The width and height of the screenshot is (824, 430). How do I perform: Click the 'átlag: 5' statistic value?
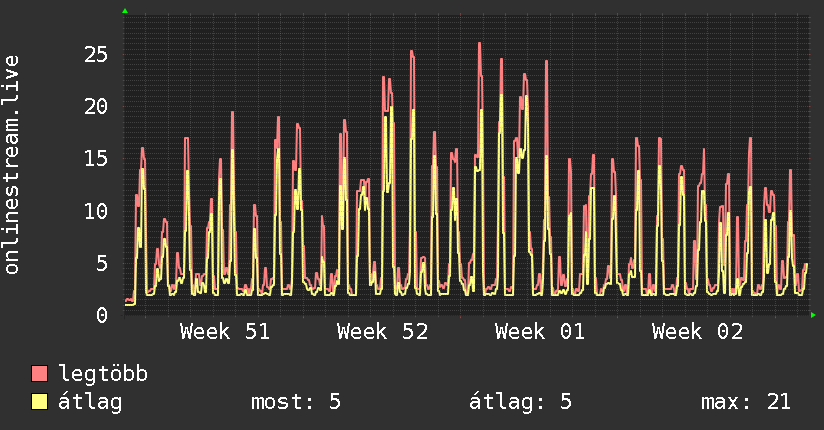[520, 402]
